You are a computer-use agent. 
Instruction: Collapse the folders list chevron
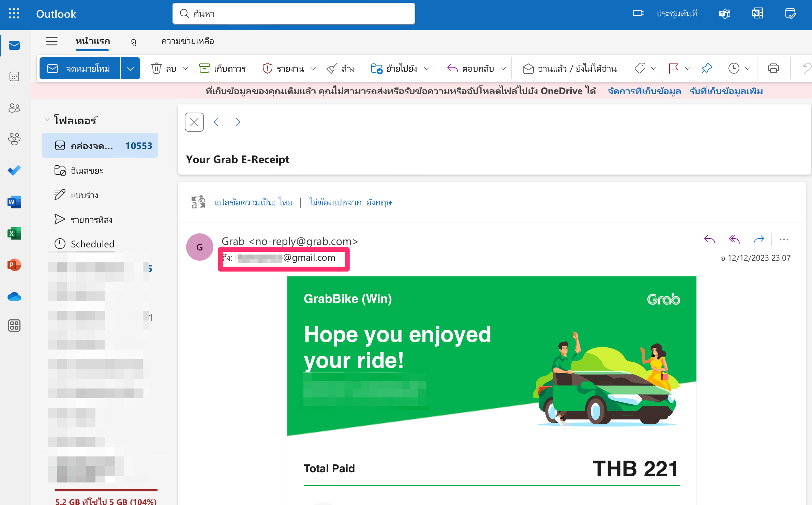[47, 120]
